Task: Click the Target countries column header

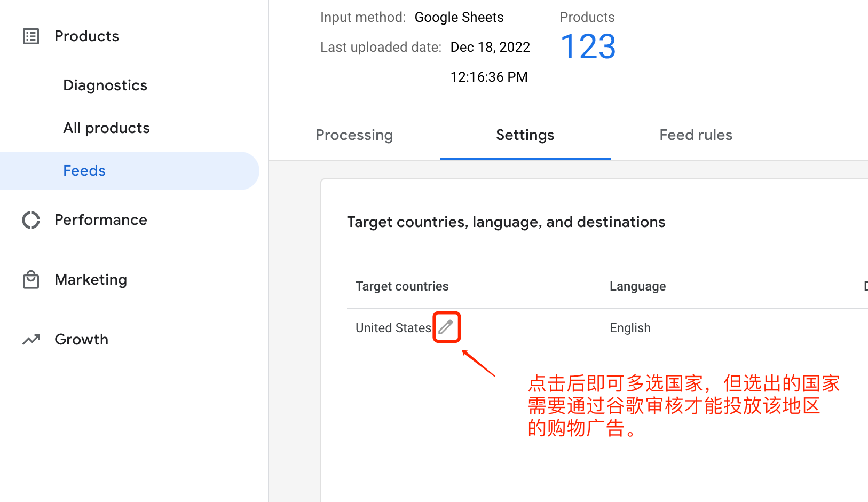Action: (402, 286)
